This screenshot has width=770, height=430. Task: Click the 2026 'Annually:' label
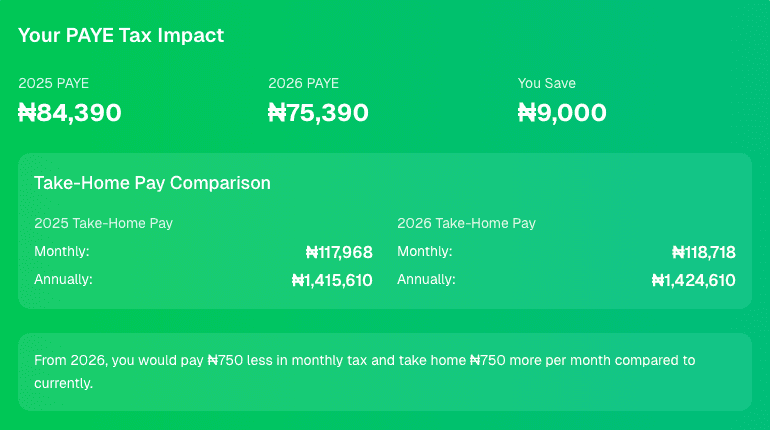[x=426, y=279]
